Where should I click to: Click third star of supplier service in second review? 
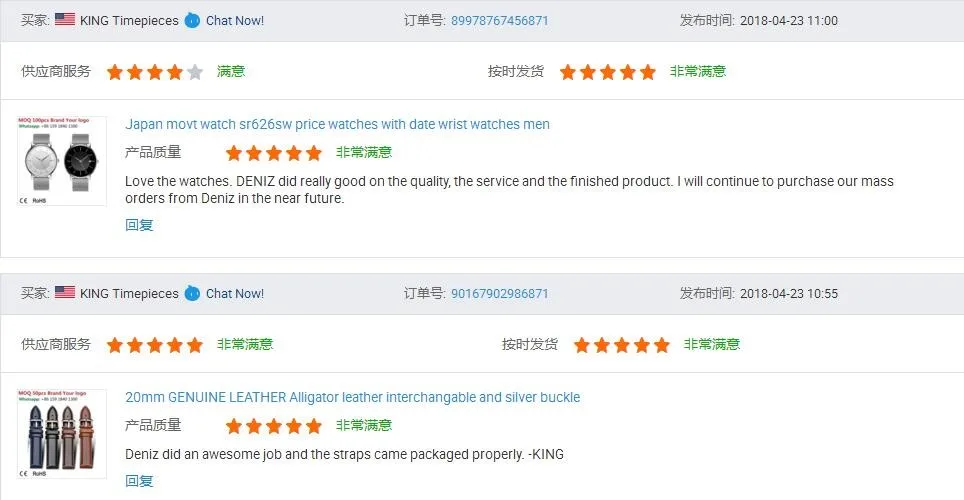tap(155, 345)
